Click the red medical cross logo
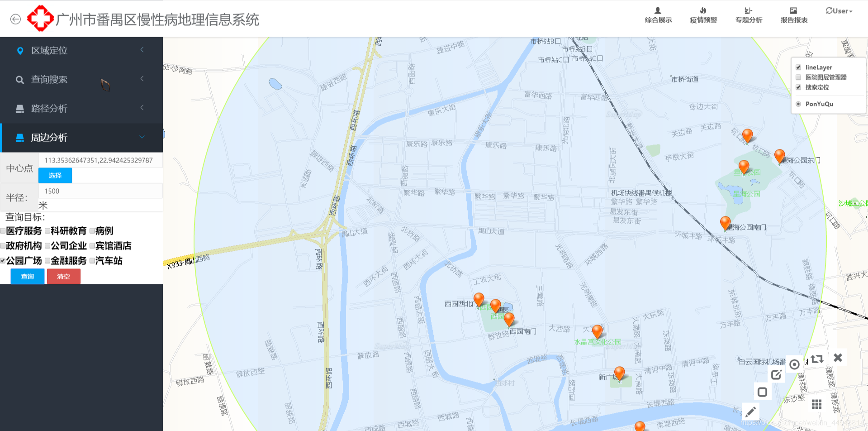Image resolution: width=868 pixels, height=431 pixels. (x=41, y=19)
